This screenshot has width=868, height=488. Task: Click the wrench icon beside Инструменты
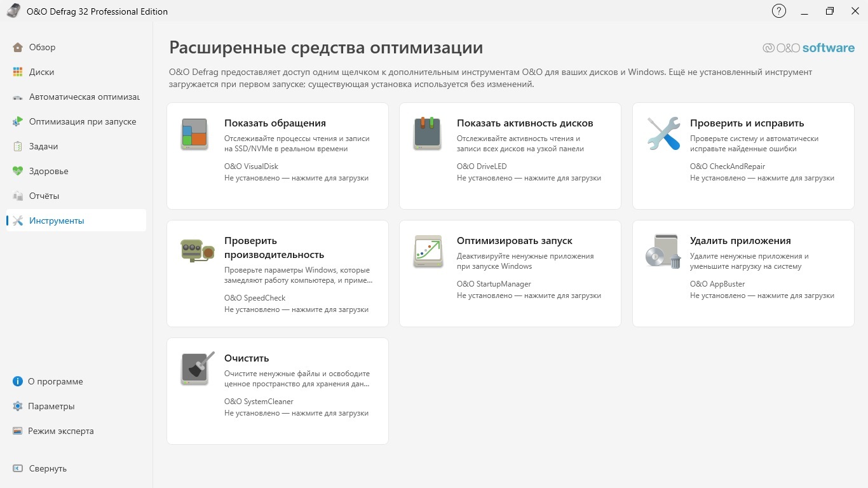[18, 220]
